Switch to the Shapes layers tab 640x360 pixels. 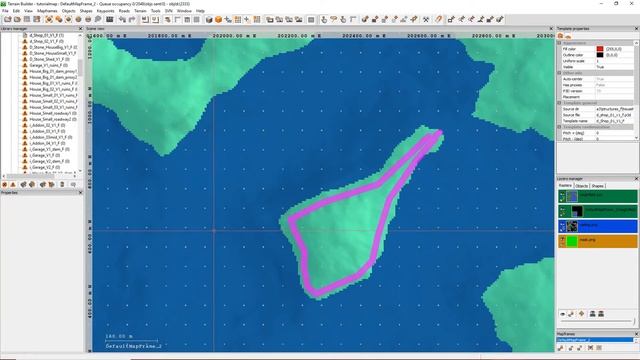pos(598,186)
